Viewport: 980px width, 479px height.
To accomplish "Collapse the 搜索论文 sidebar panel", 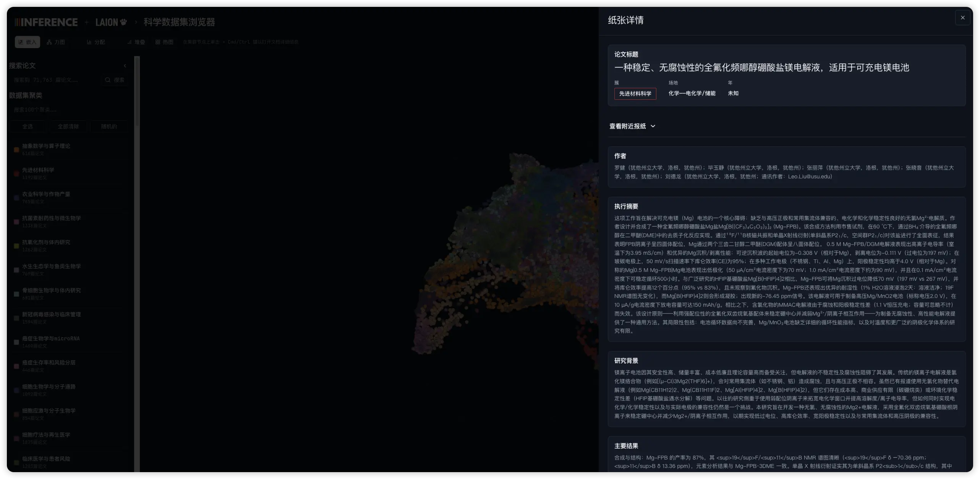I will [x=125, y=65].
